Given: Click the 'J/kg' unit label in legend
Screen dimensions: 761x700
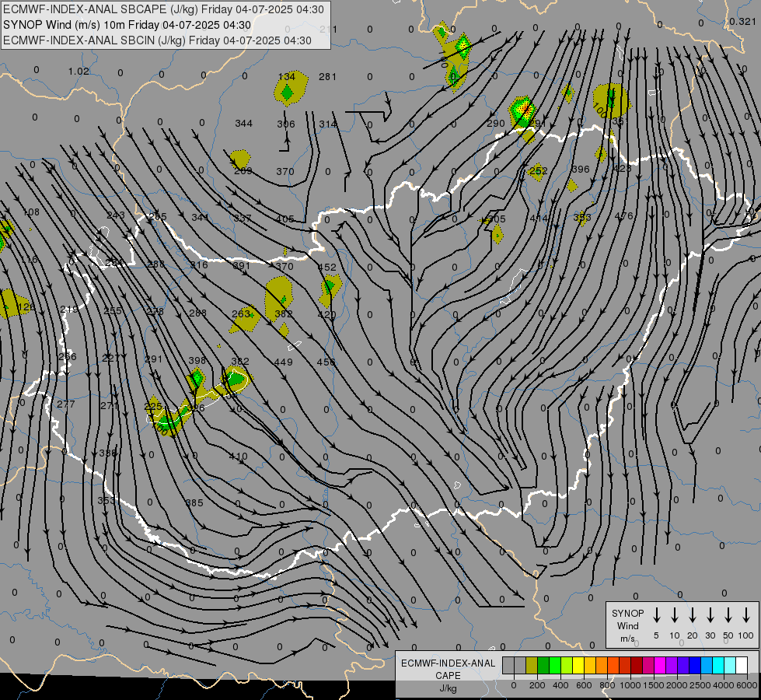Looking at the screenshot, I should click(x=448, y=688).
